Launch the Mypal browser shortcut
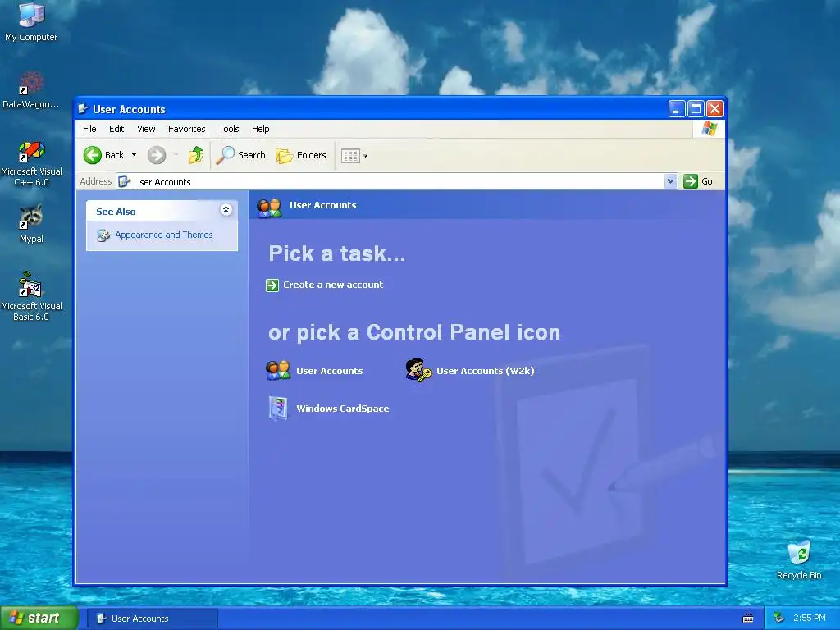Screen dimensions: 840x630 (x=31, y=224)
